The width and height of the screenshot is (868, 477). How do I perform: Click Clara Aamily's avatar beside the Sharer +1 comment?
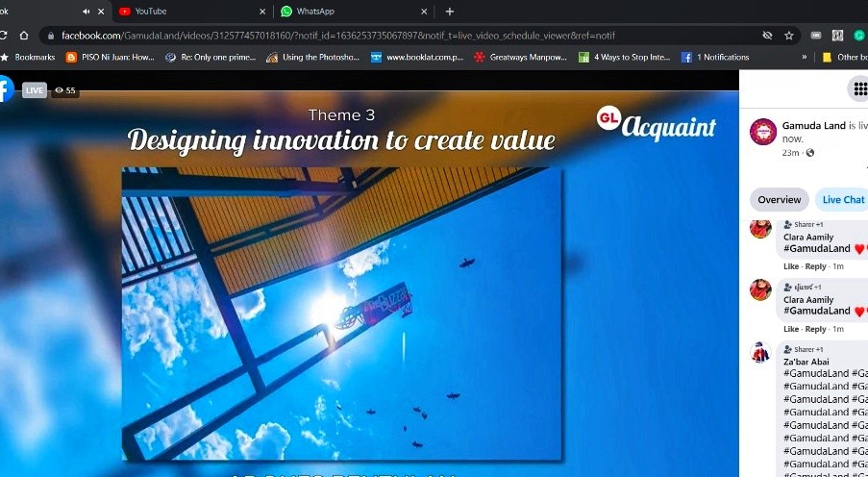[x=760, y=229]
